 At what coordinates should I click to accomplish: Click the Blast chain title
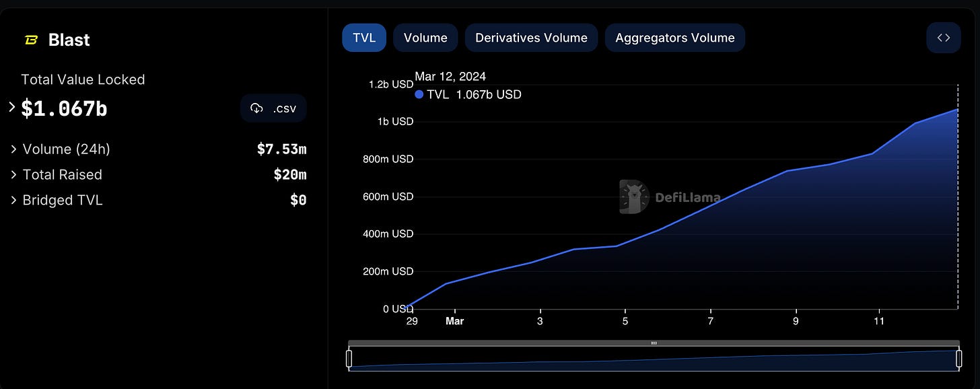[x=69, y=40]
